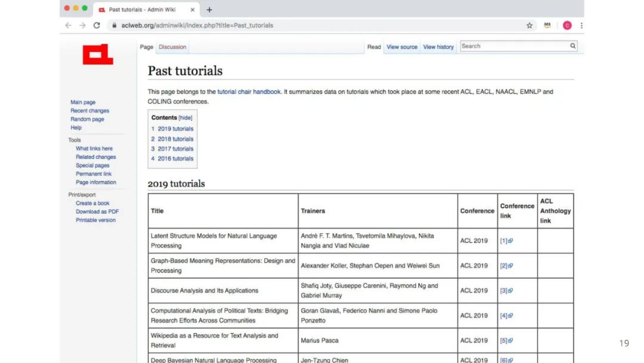Open the Chrome three-dot menu
The height and width of the screenshot is (363, 644).
[x=581, y=26]
